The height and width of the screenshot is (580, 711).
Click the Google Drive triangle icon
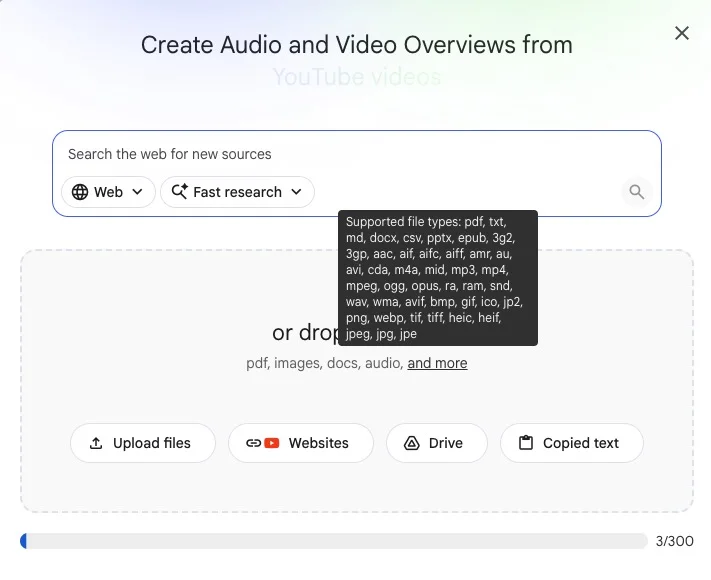tap(411, 443)
